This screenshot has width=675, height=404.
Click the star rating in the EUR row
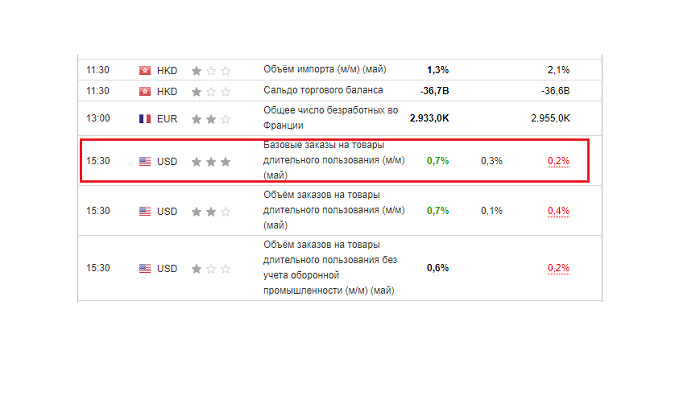coord(211,118)
